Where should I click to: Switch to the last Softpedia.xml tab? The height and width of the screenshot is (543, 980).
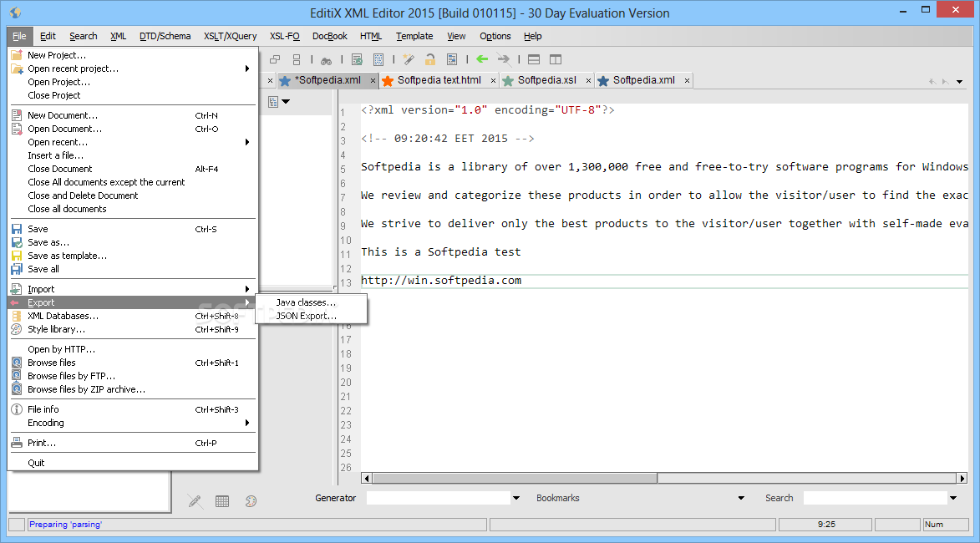coord(644,80)
